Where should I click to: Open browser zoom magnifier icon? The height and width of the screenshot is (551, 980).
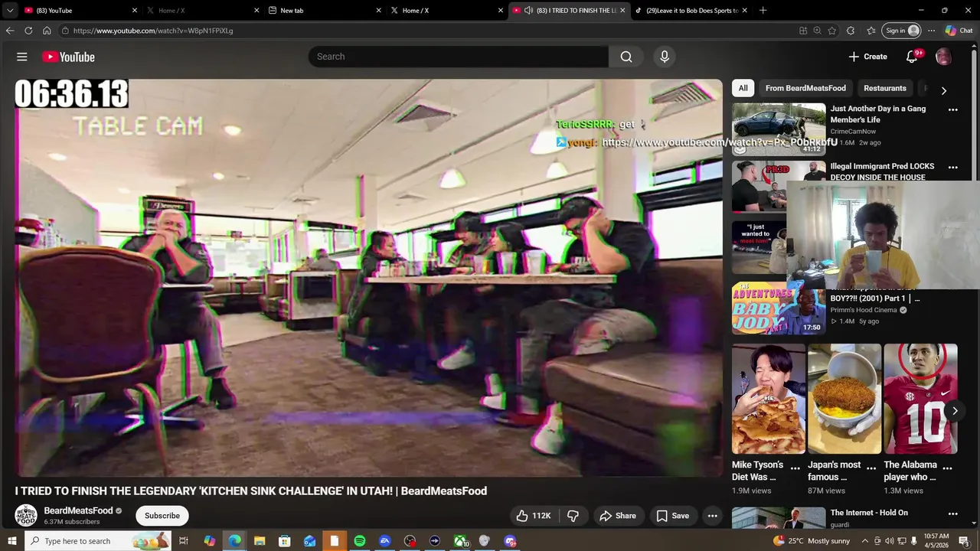point(817,31)
